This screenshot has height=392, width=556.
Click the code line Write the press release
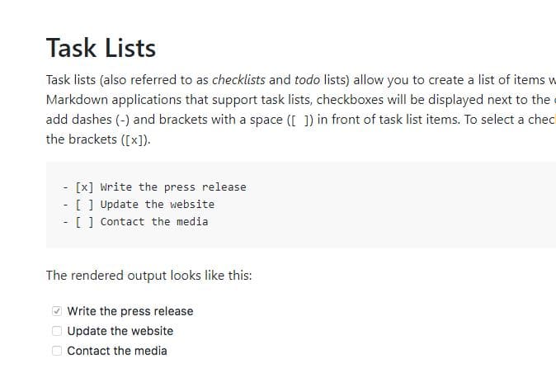click(x=154, y=187)
